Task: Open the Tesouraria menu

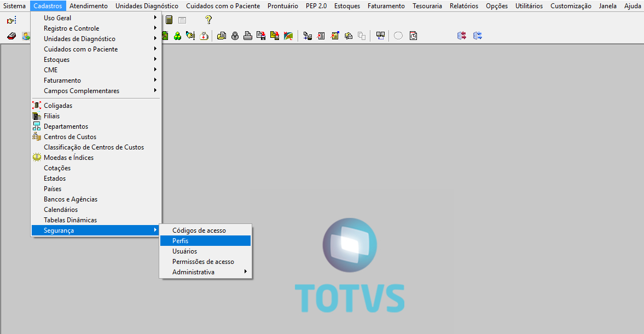Action: tap(427, 6)
